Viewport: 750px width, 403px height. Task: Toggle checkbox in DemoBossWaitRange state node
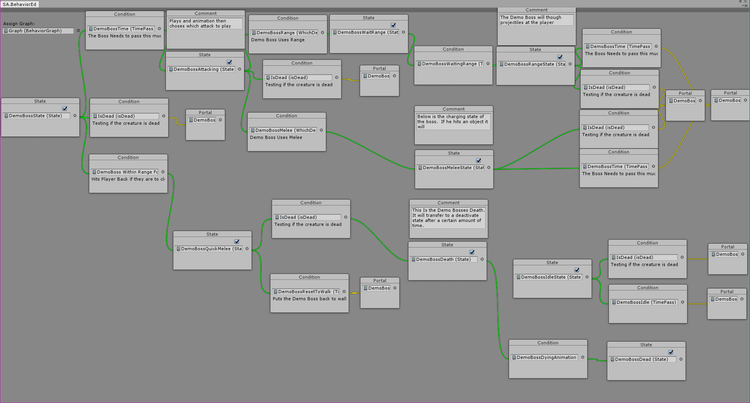click(x=393, y=25)
